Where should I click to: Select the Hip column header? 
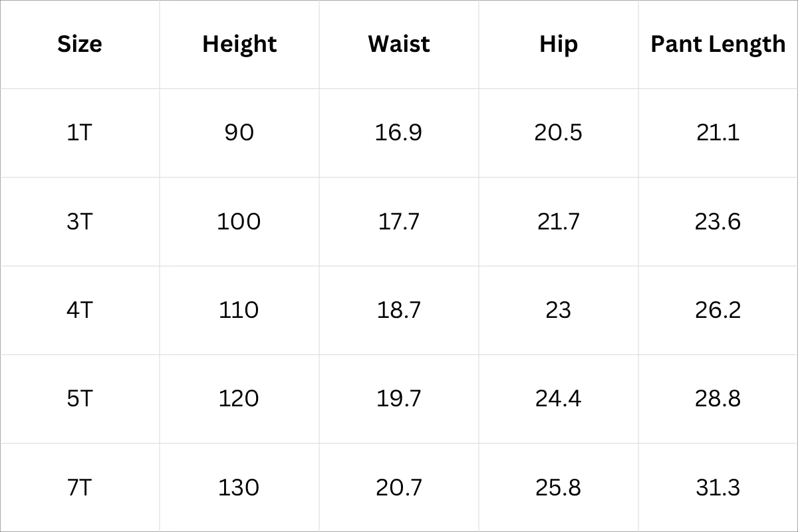point(559,44)
